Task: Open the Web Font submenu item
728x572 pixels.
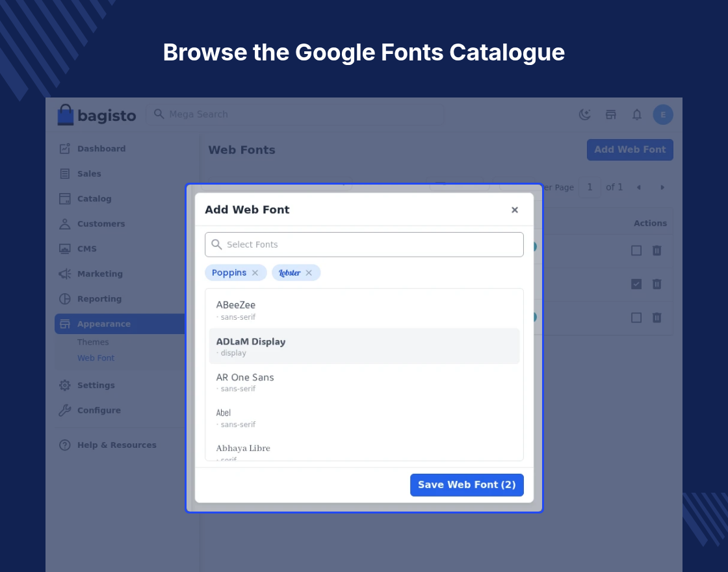Action: [x=96, y=358]
